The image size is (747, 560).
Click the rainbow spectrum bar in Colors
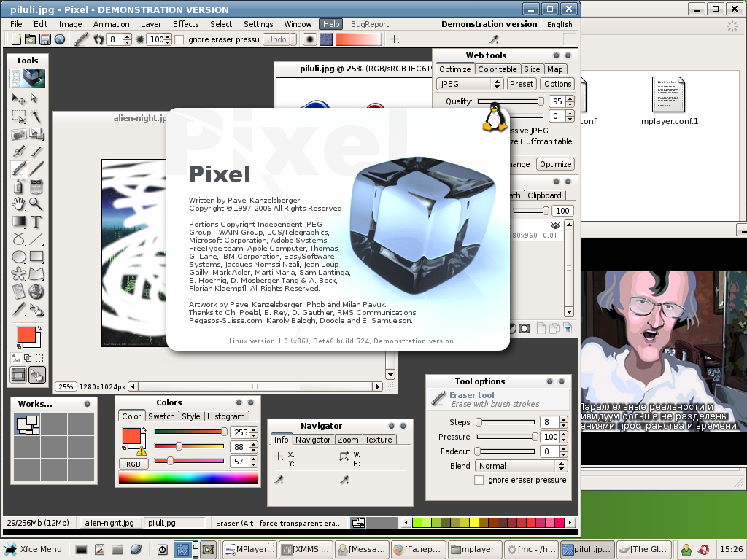click(188, 478)
